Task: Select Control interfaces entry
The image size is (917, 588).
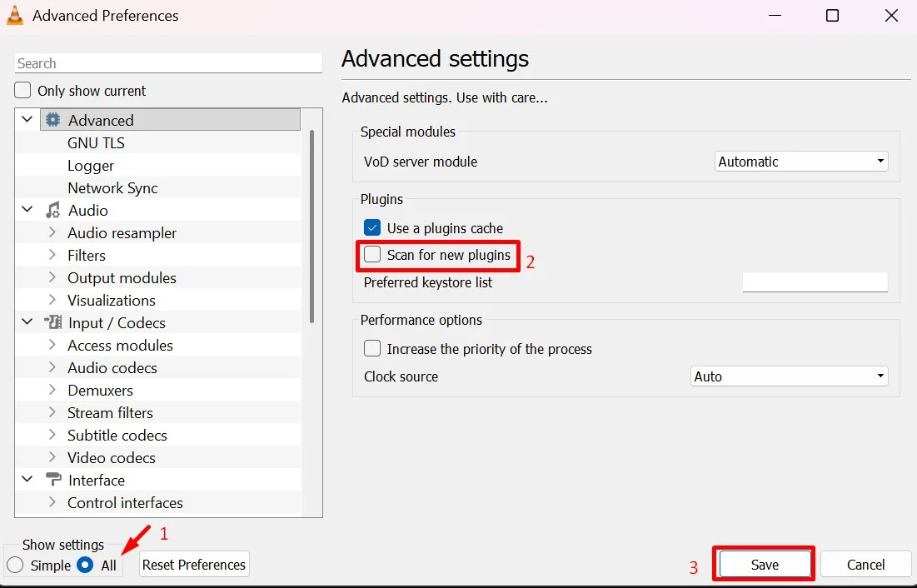Action: pos(125,502)
